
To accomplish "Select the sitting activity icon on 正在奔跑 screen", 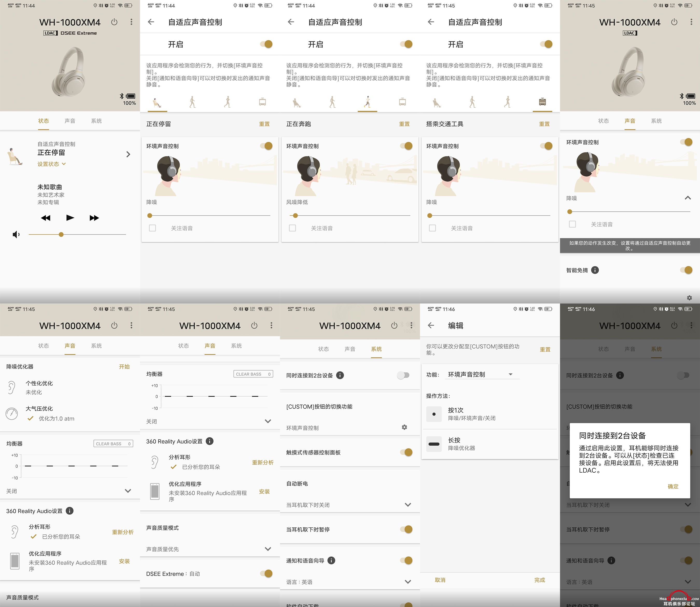I will pos(297,103).
